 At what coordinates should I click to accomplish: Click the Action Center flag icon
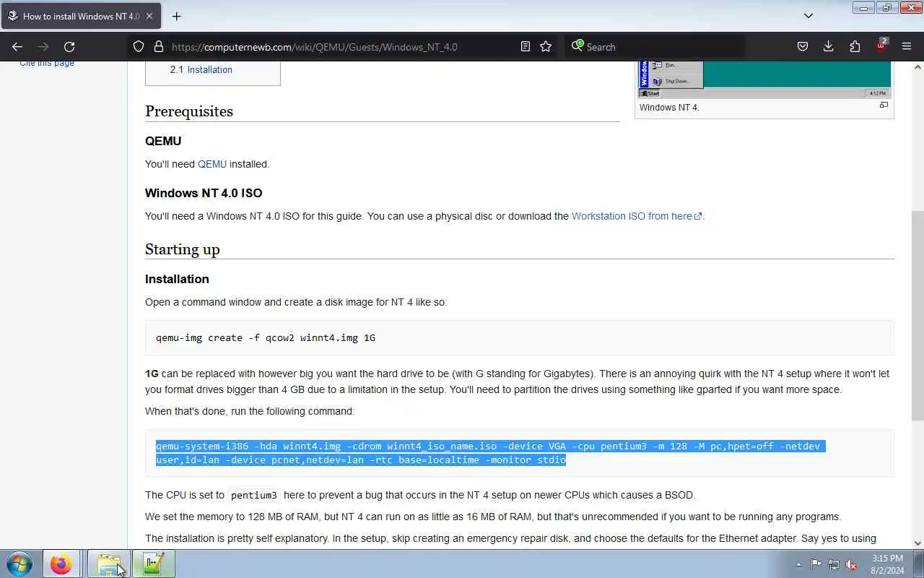point(816,565)
